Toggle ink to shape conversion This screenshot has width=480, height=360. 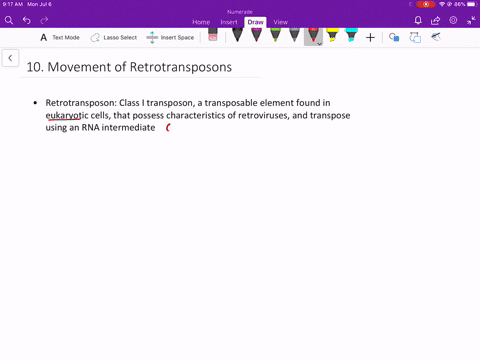[x=415, y=37]
